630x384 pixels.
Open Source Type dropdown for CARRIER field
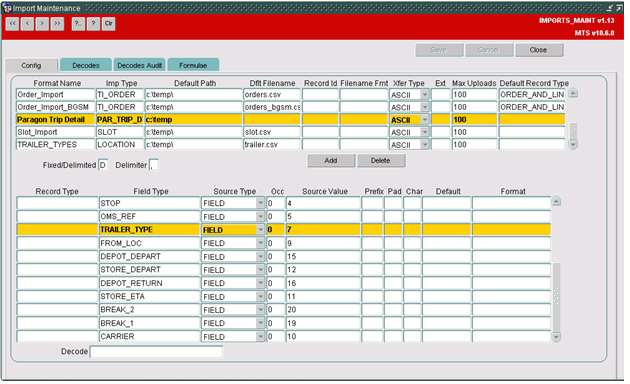260,337
